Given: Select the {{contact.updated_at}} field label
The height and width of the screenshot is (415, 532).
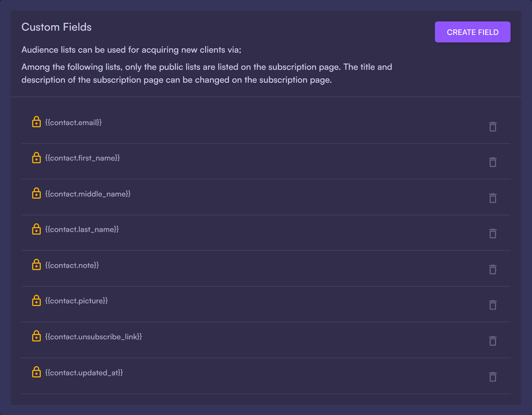Looking at the screenshot, I should (84, 373).
